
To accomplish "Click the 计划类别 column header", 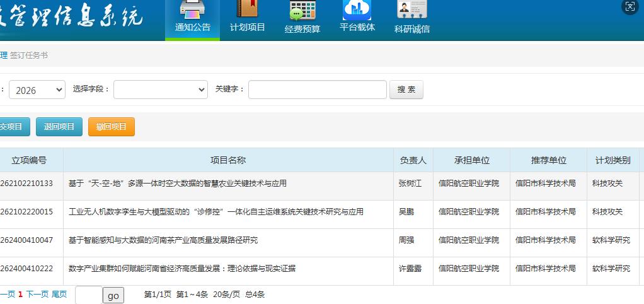I will pos(612,160).
